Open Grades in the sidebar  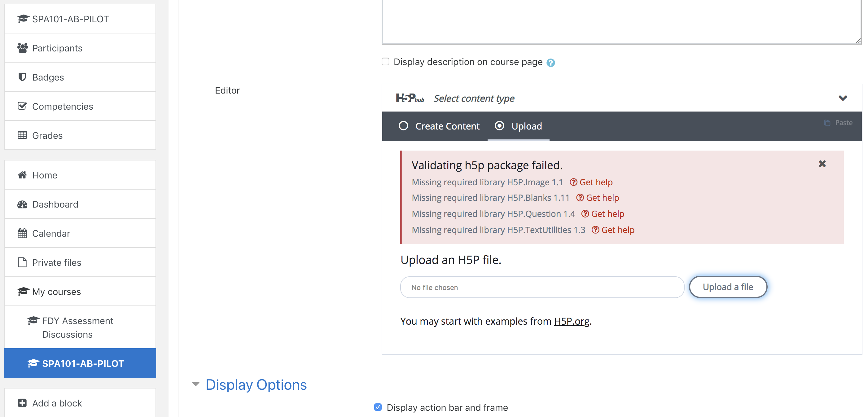point(80,135)
